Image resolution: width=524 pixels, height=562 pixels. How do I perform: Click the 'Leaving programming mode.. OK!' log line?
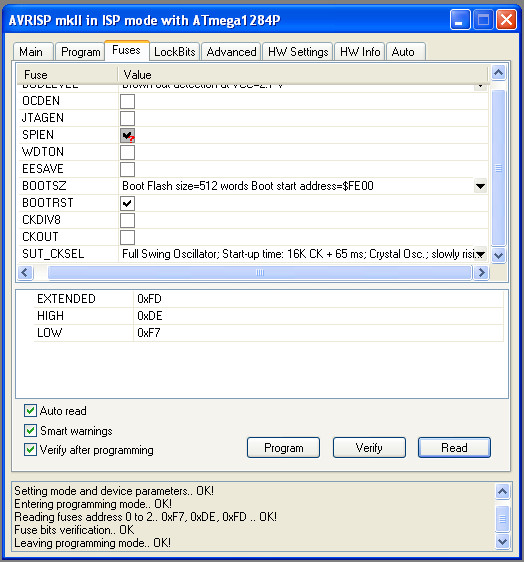[92, 543]
